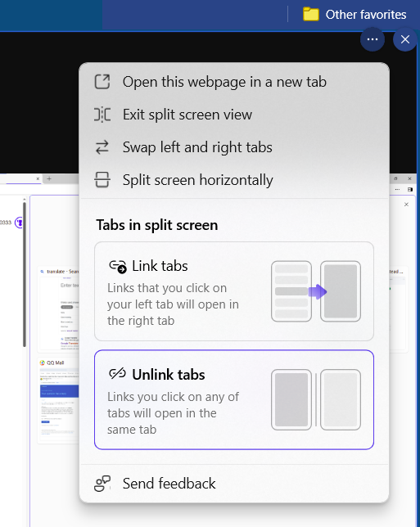Image resolution: width=420 pixels, height=527 pixels.
Task: Click the vertical scrollbar in left pane
Action: point(25,274)
